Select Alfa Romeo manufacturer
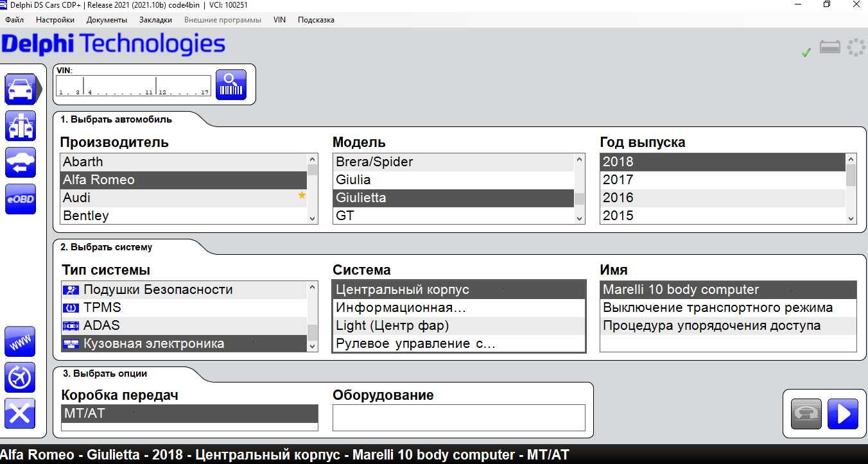Screen dimensions: 868x464 [184, 180]
